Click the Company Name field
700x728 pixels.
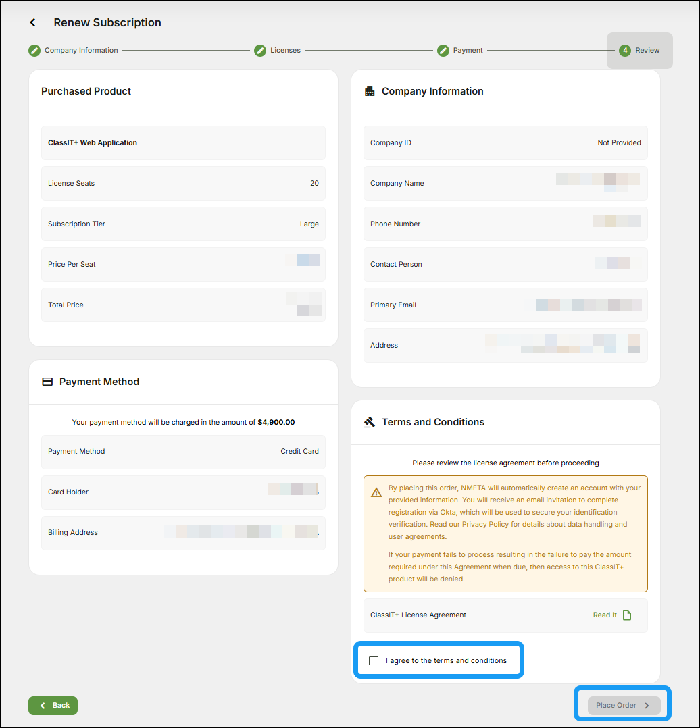point(505,183)
